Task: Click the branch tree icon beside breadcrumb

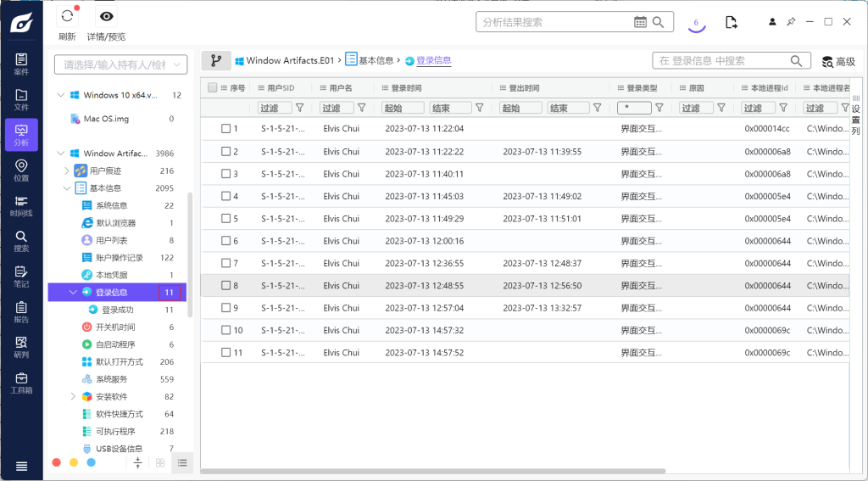Action: pyautogui.click(x=215, y=61)
